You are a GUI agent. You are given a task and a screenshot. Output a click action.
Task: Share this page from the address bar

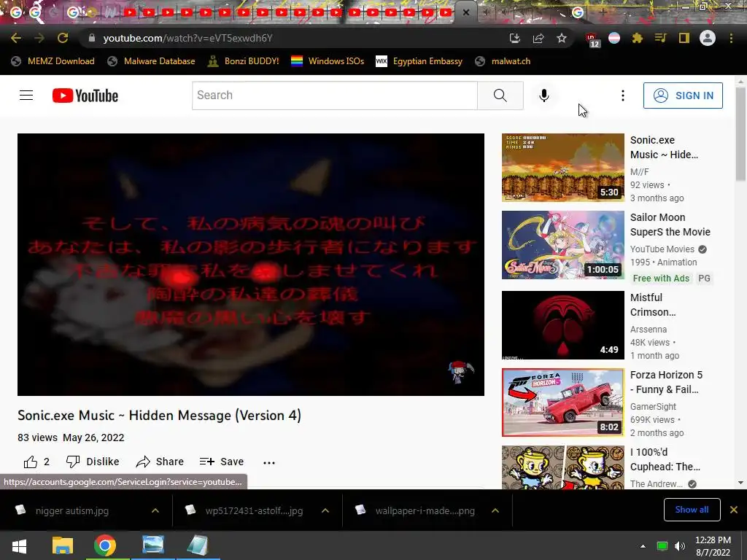coord(538,38)
